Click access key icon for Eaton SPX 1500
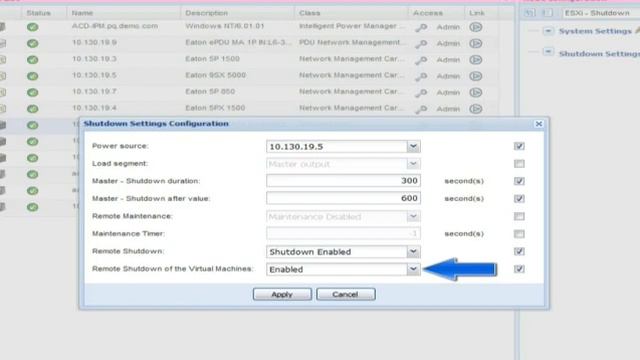 421,109
